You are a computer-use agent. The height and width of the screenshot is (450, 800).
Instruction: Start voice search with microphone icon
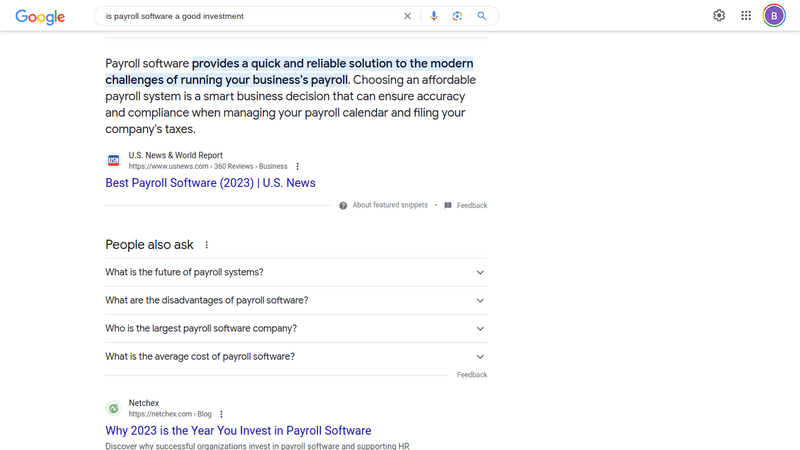(x=434, y=16)
